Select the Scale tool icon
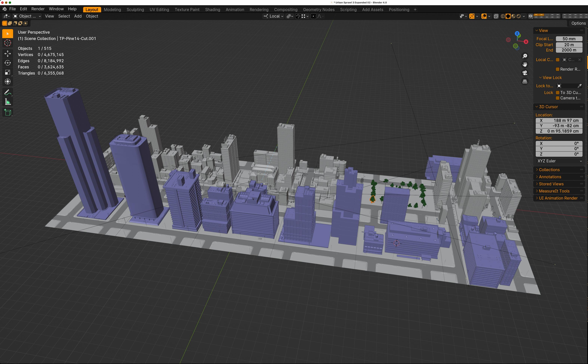588x364 pixels. (x=8, y=72)
